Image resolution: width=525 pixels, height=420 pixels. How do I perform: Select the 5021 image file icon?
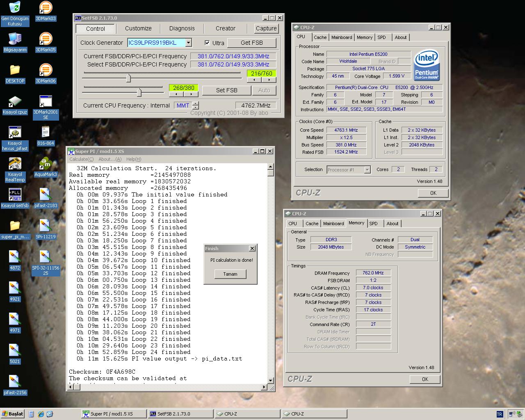coord(15,354)
